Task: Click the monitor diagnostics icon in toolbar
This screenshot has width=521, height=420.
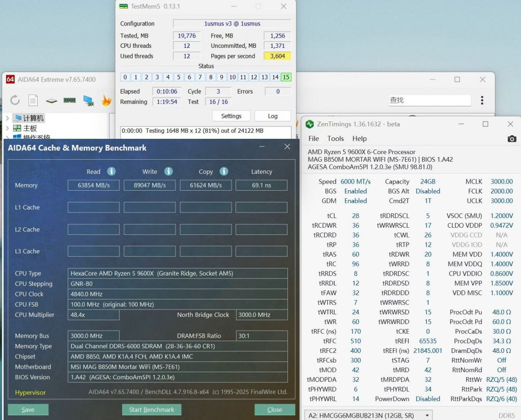Action: click(x=89, y=101)
